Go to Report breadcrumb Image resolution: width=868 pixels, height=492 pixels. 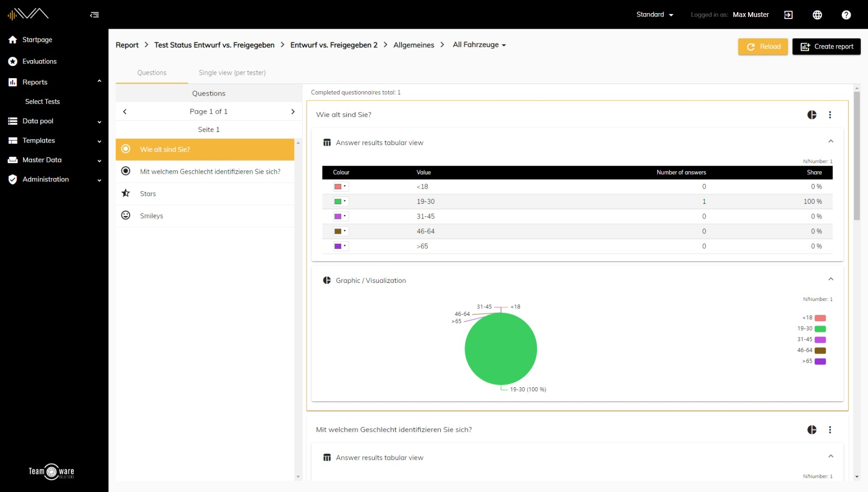point(127,45)
